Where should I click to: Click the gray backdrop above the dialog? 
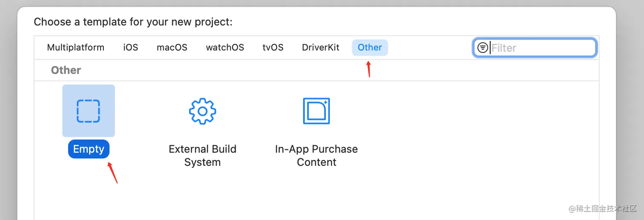(322, 3)
